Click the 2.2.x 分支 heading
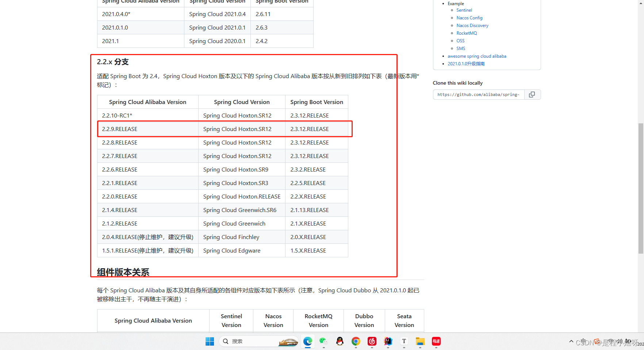 tap(113, 62)
